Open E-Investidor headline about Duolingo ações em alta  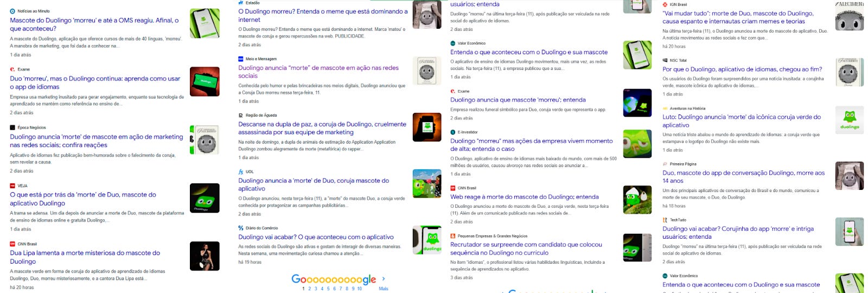point(532,145)
